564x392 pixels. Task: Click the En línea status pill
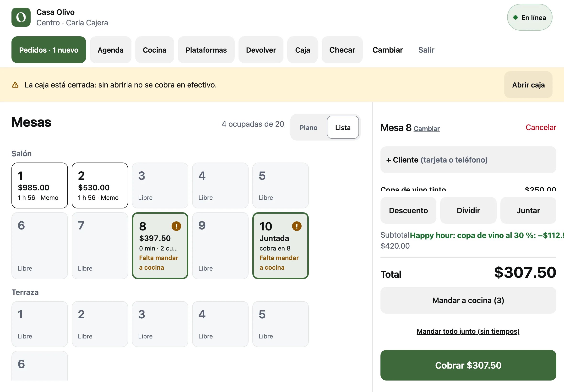[x=530, y=17]
